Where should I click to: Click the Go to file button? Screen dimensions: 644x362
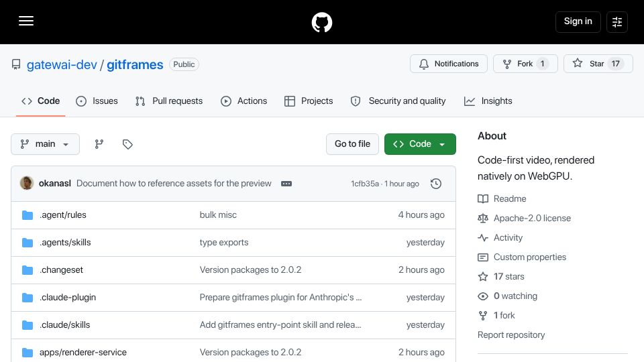352,144
